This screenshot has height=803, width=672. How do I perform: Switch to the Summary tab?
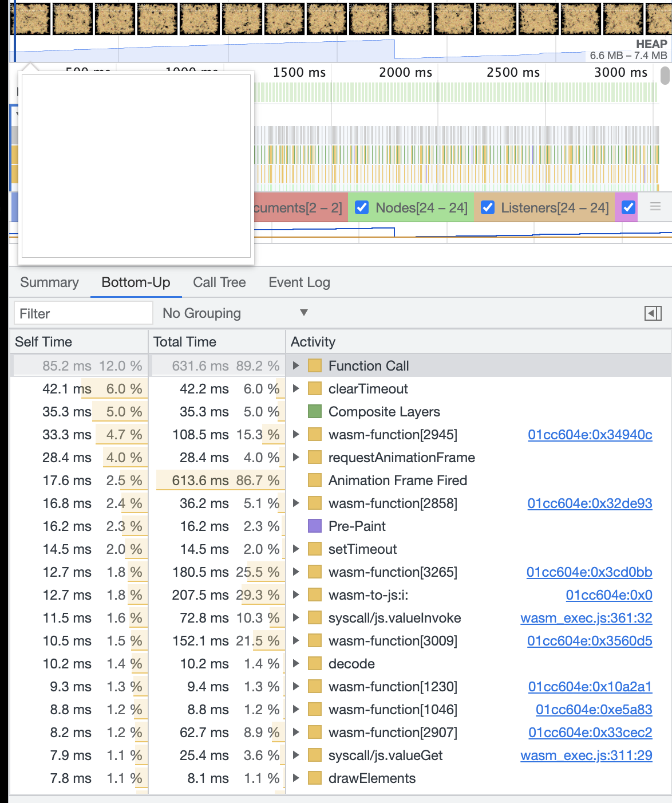pyautogui.click(x=49, y=282)
